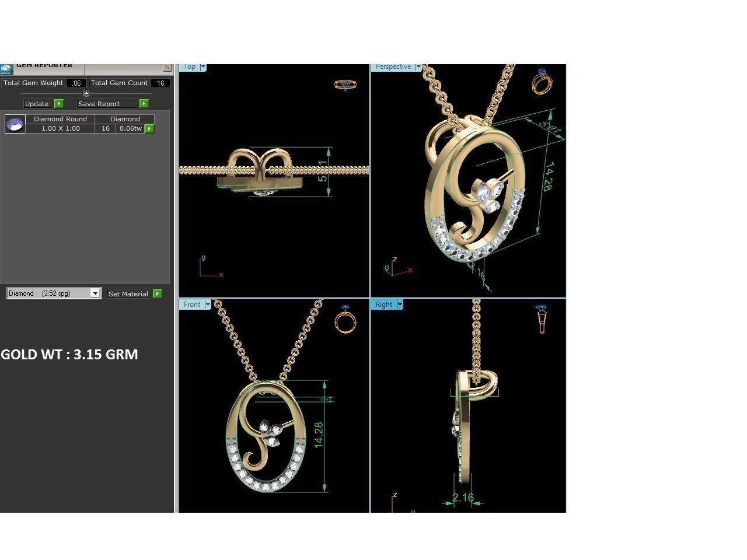Image resolution: width=747 pixels, height=560 pixels.
Task: Click the ring view icon in Front viewport
Action: point(344,318)
